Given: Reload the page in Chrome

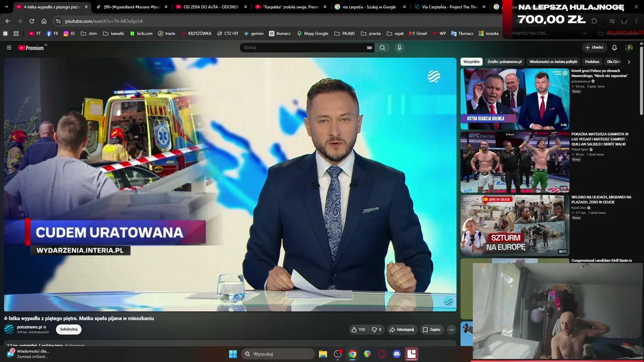Looking at the screenshot, I should [x=32, y=21].
